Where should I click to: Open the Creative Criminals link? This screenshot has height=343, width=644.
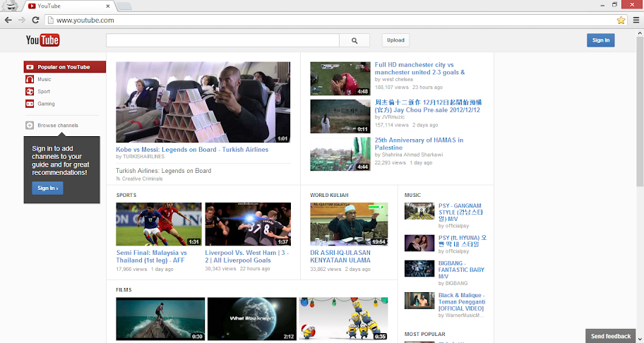[x=142, y=179]
